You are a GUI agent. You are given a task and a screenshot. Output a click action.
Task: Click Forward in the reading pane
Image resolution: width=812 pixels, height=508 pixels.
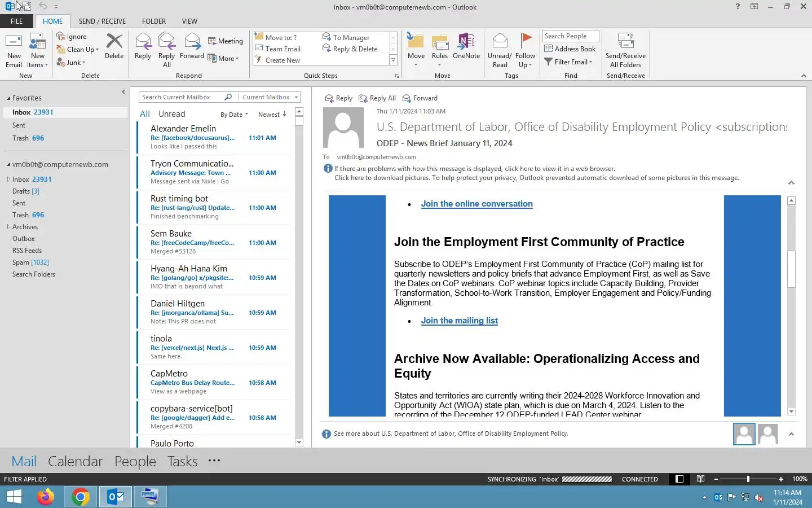click(420, 98)
